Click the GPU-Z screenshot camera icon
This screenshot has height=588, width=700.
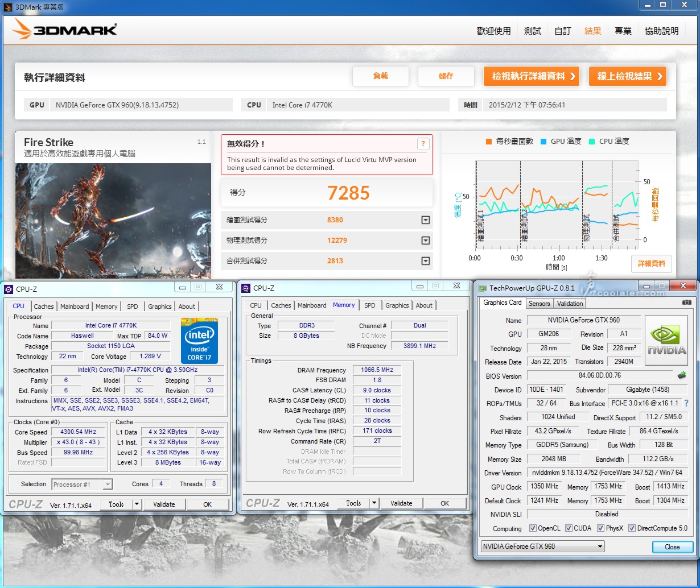(687, 302)
